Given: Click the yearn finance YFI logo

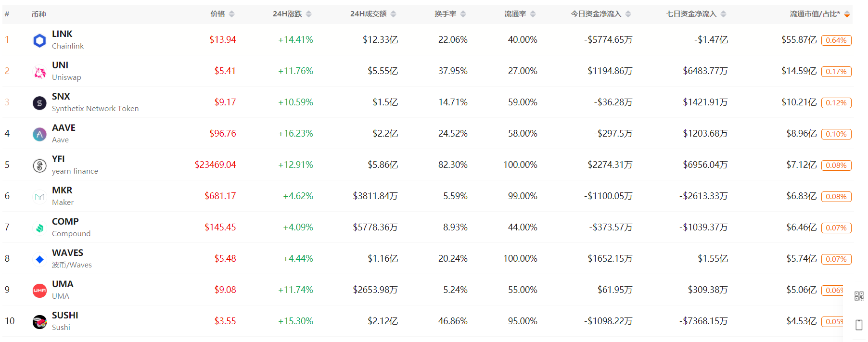Looking at the screenshot, I should pos(39,165).
